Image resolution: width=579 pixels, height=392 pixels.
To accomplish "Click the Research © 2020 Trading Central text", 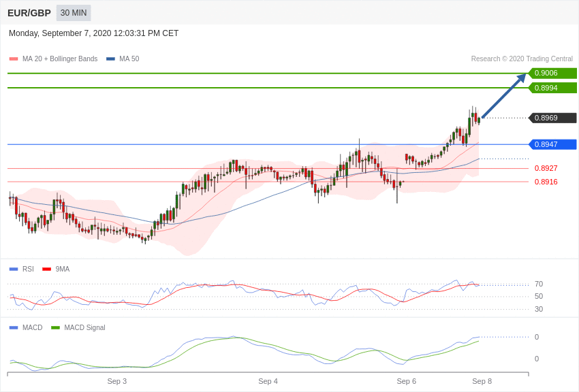I will click(x=522, y=59).
